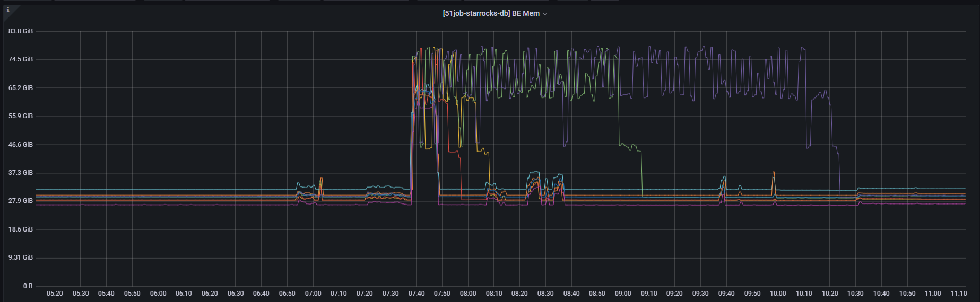This screenshot has width=980, height=302.
Task: Expand the chevron beside BE Mem title
Action: tap(545, 14)
